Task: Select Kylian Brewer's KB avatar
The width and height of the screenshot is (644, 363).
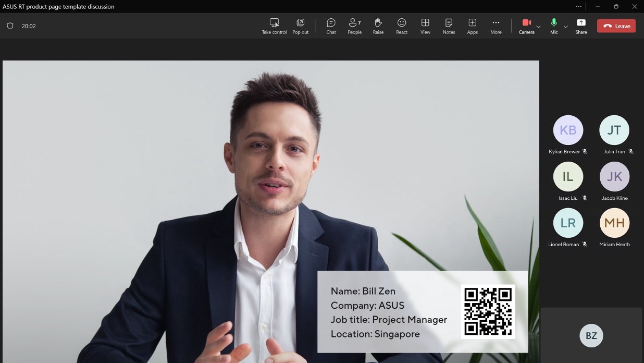Action: coord(568,130)
